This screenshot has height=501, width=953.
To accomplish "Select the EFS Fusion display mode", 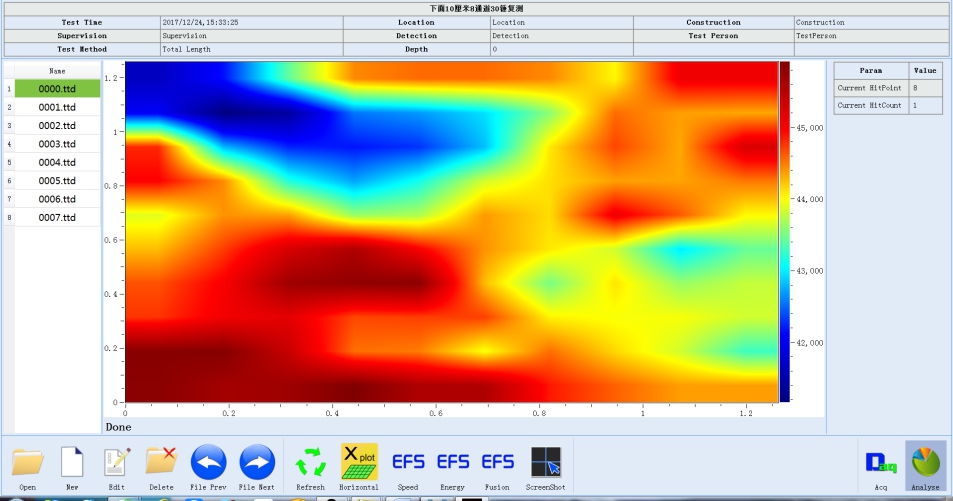I will tap(498, 462).
